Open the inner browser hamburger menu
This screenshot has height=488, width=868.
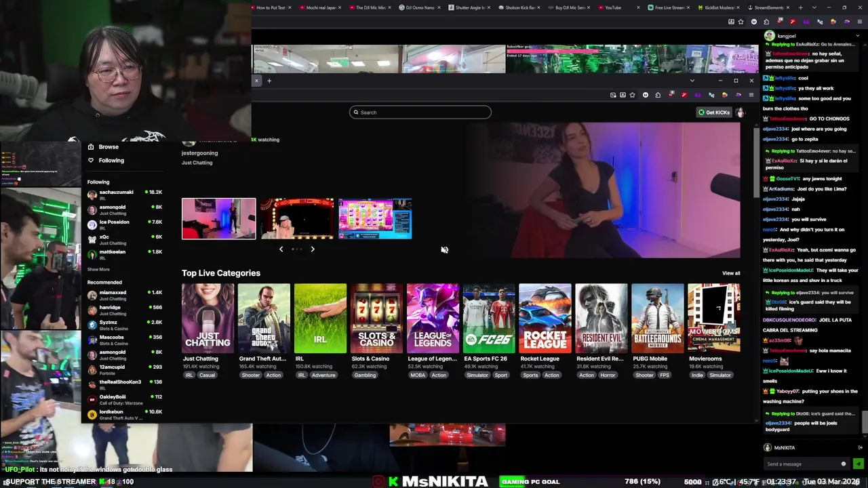pos(751,95)
